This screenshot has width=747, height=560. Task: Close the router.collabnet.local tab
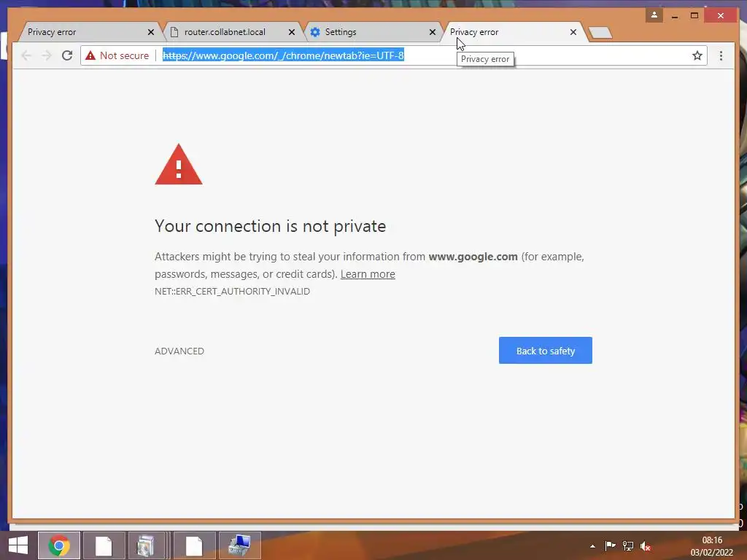click(292, 32)
